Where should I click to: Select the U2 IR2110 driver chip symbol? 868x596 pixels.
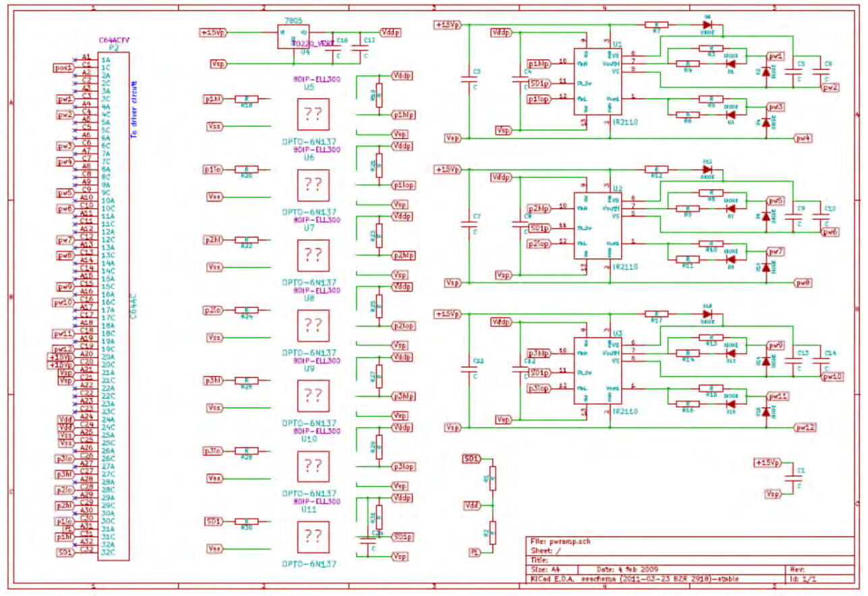(x=597, y=226)
